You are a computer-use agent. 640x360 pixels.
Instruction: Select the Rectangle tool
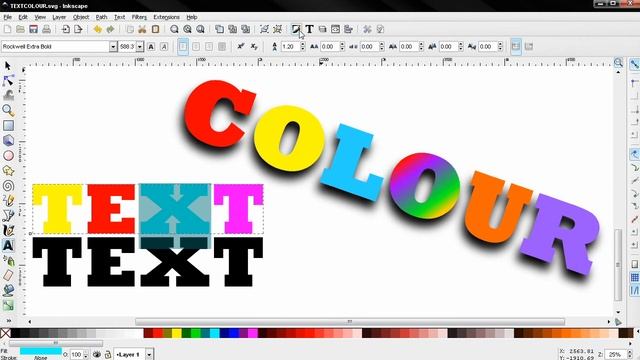(8, 125)
